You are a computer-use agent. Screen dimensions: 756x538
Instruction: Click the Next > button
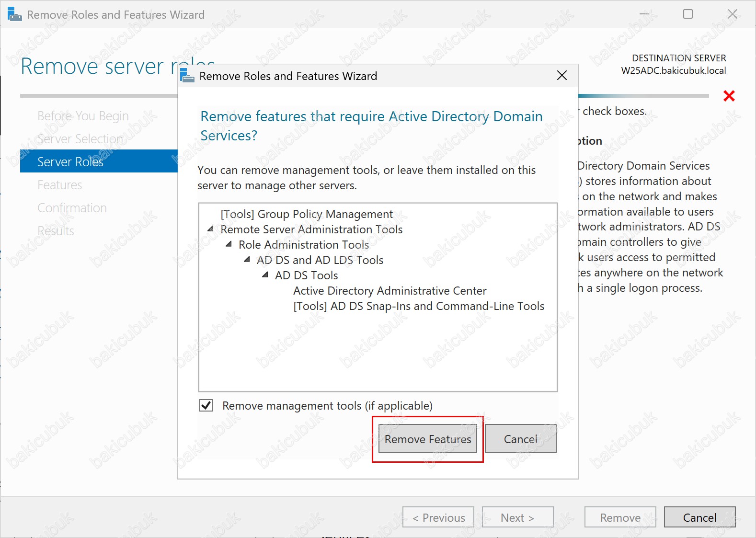click(x=517, y=517)
